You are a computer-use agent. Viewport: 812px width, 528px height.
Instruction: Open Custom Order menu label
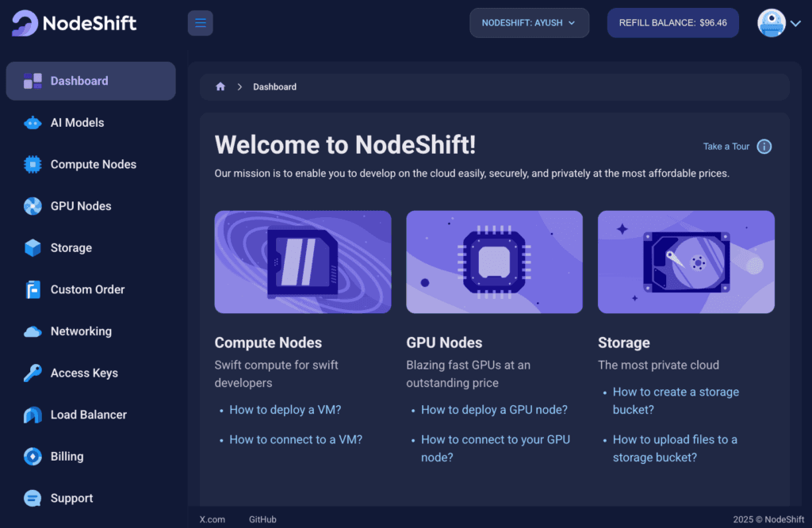[87, 289]
